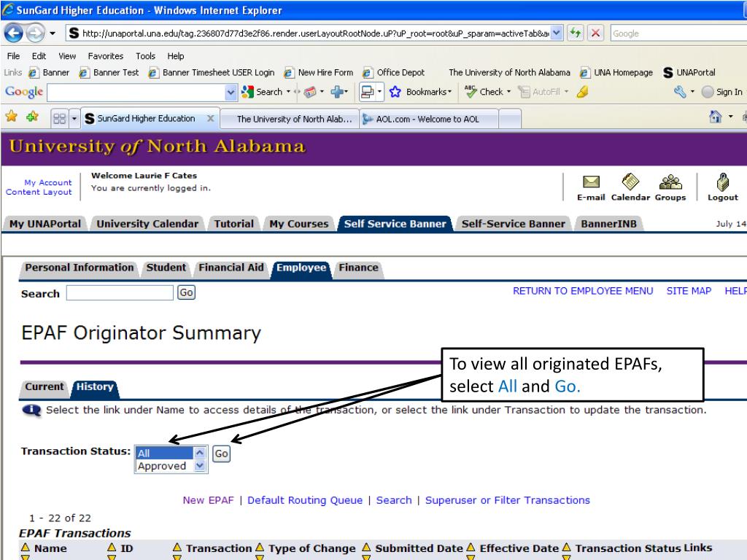Open the Bookmarks star menu
747x560 pixels.
[x=420, y=92]
